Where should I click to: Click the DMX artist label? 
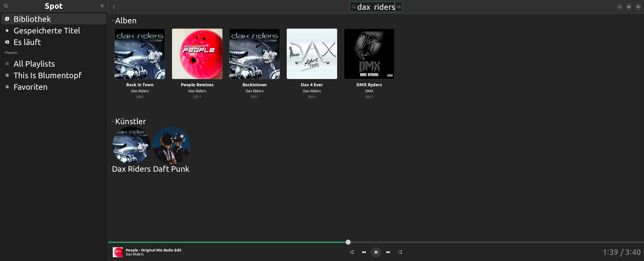click(369, 91)
